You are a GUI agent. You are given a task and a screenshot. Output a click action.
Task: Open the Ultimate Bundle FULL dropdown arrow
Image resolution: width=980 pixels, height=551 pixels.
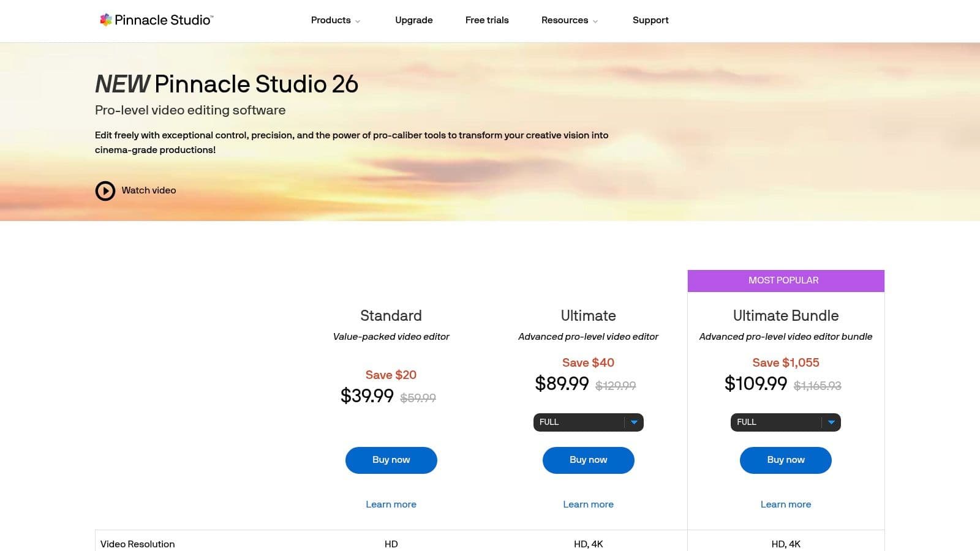point(831,422)
